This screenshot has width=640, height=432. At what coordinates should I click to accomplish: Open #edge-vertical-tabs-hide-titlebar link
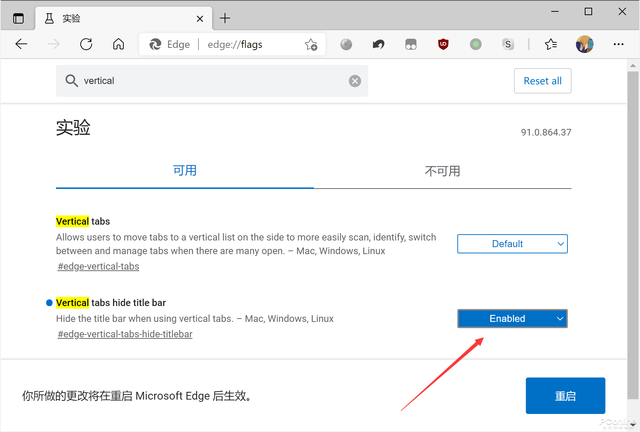coord(125,334)
